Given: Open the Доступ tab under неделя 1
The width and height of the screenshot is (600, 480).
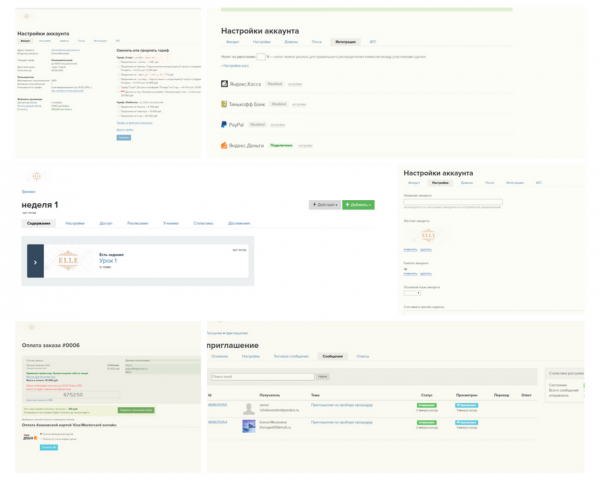Looking at the screenshot, I should [x=106, y=223].
